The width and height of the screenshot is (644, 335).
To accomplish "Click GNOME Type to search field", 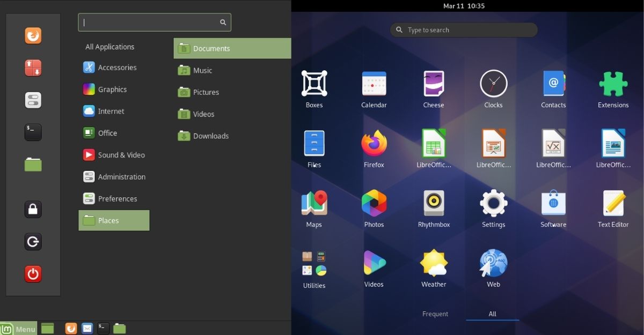I will (x=464, y=30).
